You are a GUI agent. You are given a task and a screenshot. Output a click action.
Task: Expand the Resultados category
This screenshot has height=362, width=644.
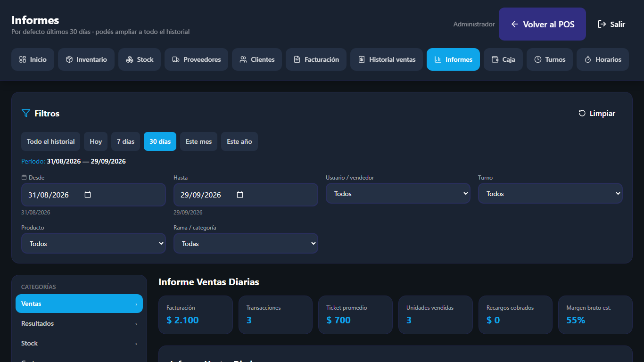coord(79,324)
